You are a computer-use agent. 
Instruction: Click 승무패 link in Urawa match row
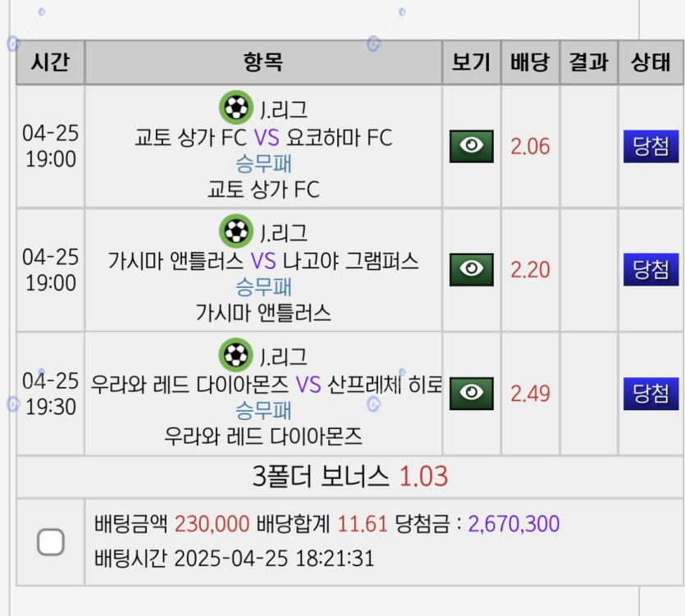(x=263, y=410)
